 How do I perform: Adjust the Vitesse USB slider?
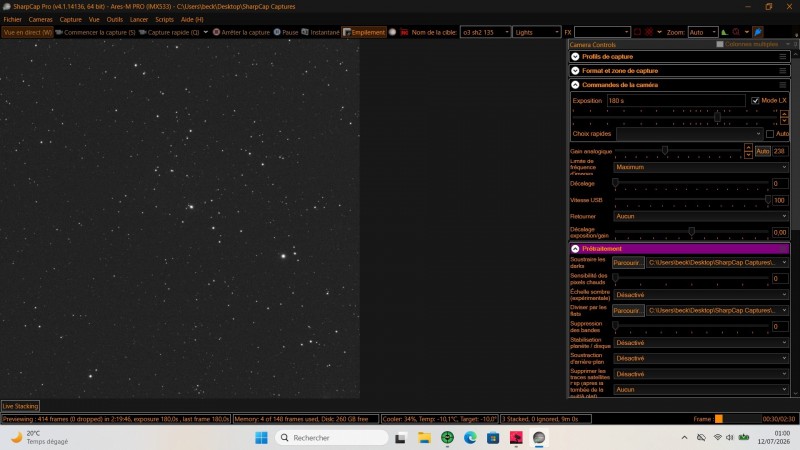click(767, 199)
